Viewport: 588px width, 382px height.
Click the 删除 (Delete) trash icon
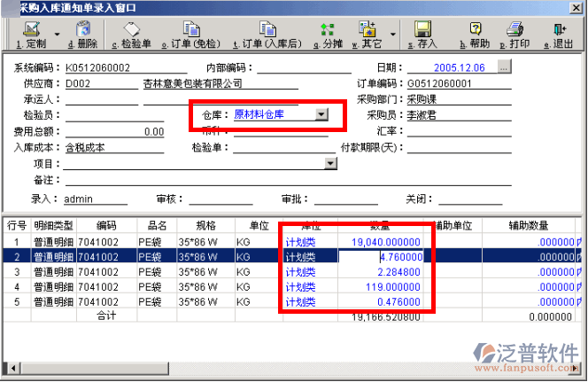coord(82,35)
